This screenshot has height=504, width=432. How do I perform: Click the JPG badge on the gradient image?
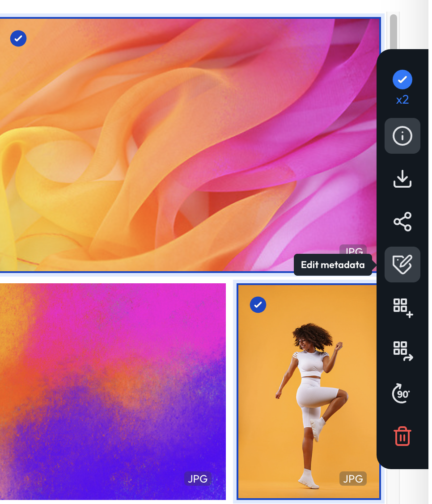click(x=197, y=479)
